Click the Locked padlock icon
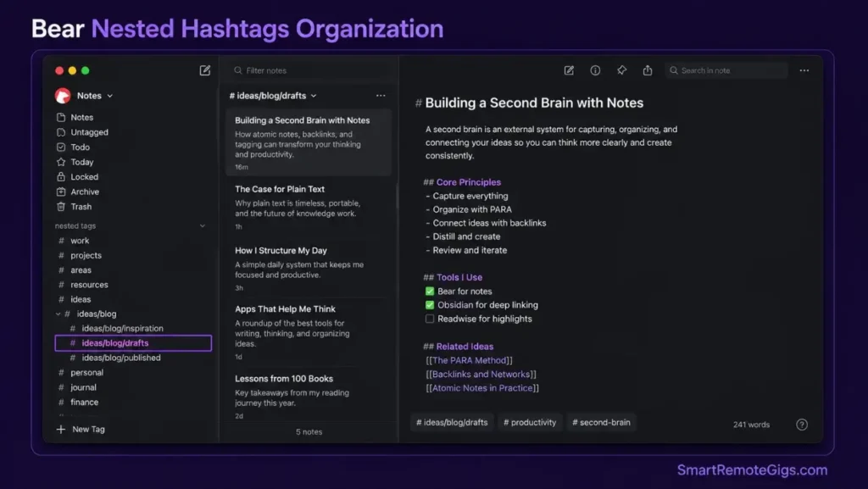 coord(61,176)
